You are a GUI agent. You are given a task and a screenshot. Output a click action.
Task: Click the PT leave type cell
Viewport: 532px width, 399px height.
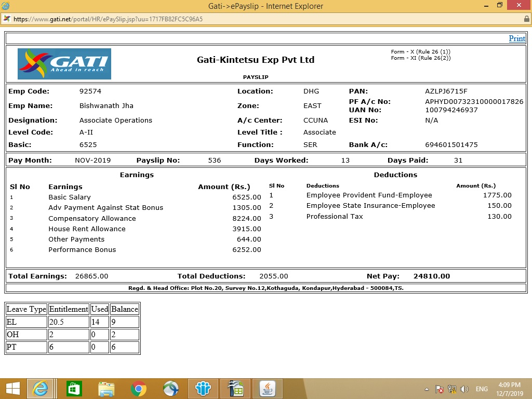tap(26, 347)
